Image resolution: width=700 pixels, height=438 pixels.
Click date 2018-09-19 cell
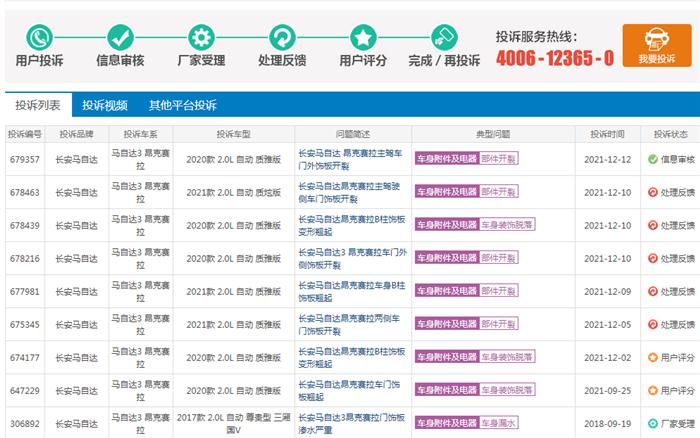tap(608, 424)
